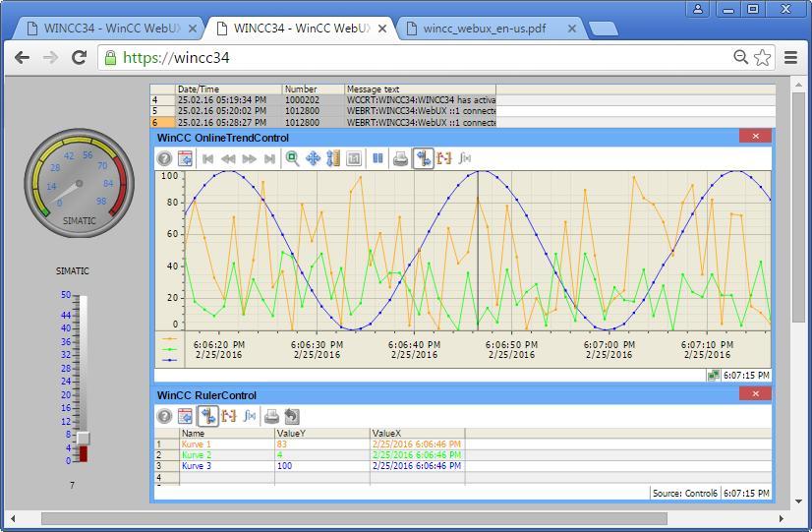Select Kurve 3 row in ruler table
The width and height of the screenshot is (812, 532).
tap(310, 466)
